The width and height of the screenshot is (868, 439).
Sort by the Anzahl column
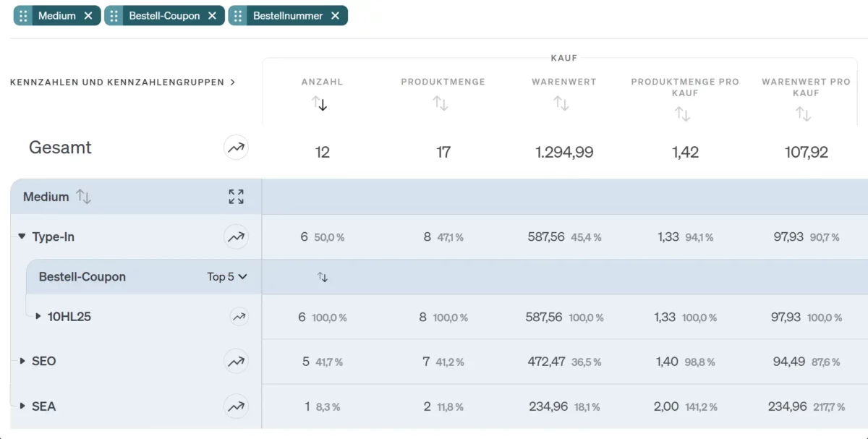(x=320, y=103)
